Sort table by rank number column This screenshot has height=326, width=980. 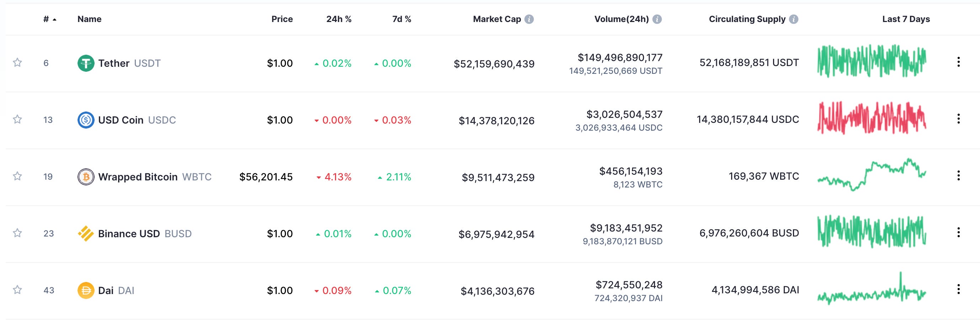pos(50,19)
